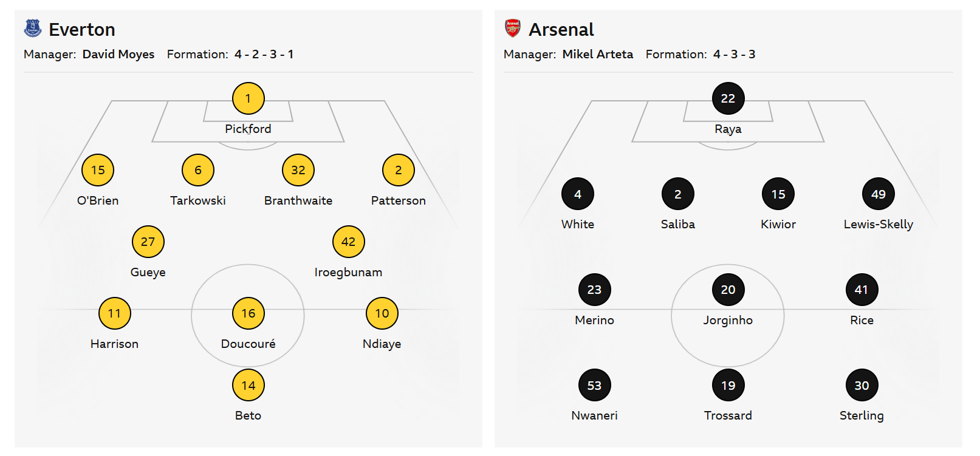Screen dimensions: 980x456
Task: Click Lewis-Skelly's number 49 badge
Action: 878,194
